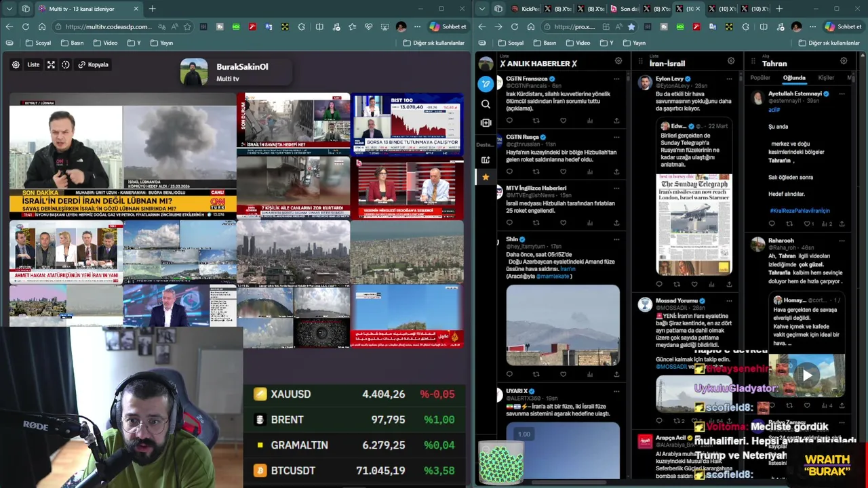This screenshot has height=488, width=868.
Task: Click the Liste button in Multi tv
Action: click(33, 64)
